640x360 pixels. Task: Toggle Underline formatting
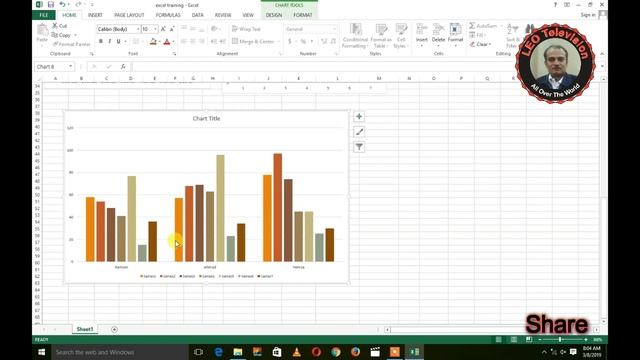click(x=118, y=41)
